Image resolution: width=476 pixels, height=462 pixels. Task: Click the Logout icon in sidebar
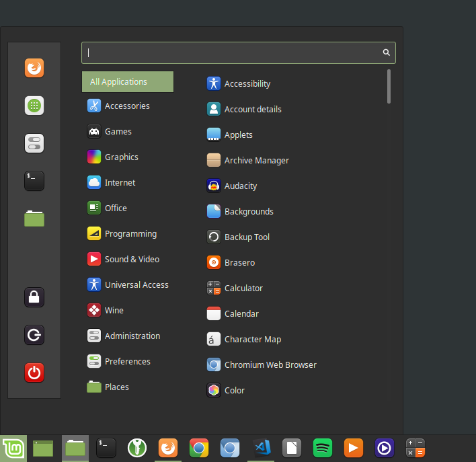34,335
